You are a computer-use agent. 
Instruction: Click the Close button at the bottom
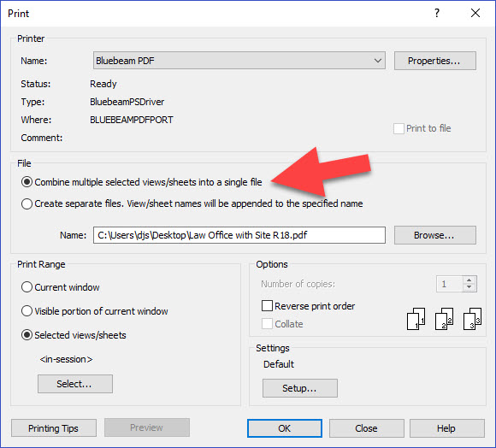coord(367,428)
